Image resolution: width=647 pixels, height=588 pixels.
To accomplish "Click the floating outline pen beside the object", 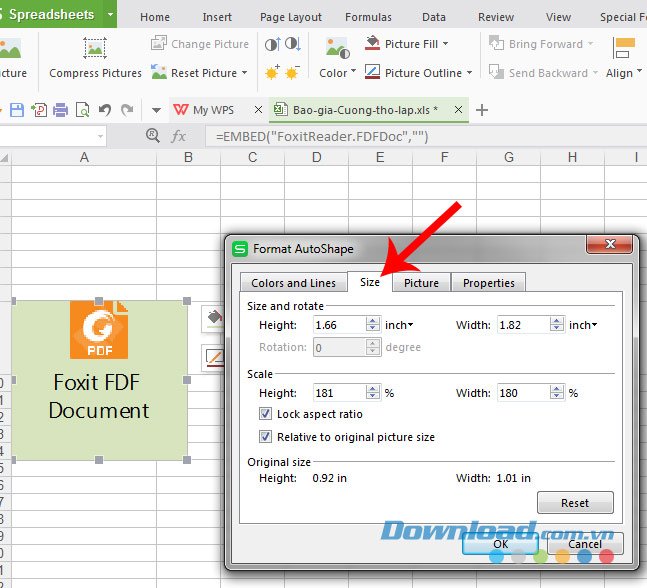I will click(213, 358).
